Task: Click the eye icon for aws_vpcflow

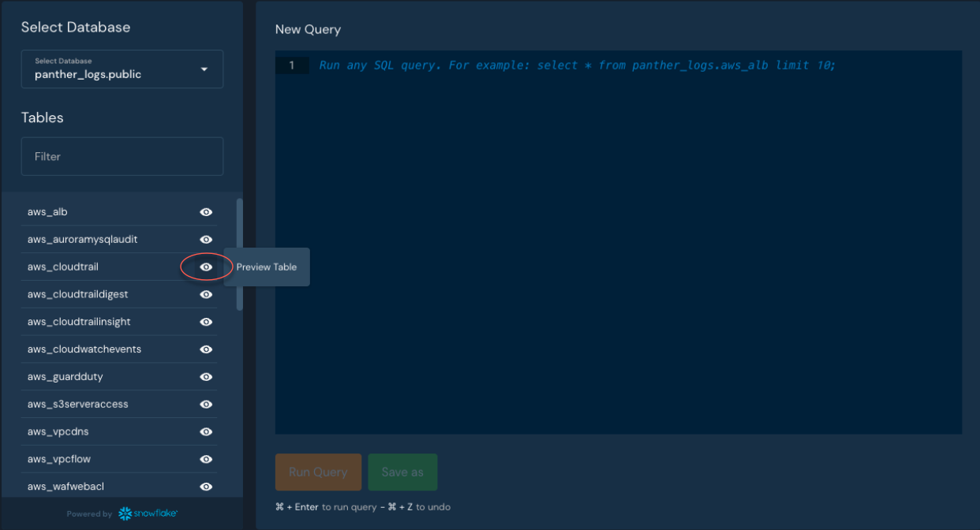Action: point(206,459)
